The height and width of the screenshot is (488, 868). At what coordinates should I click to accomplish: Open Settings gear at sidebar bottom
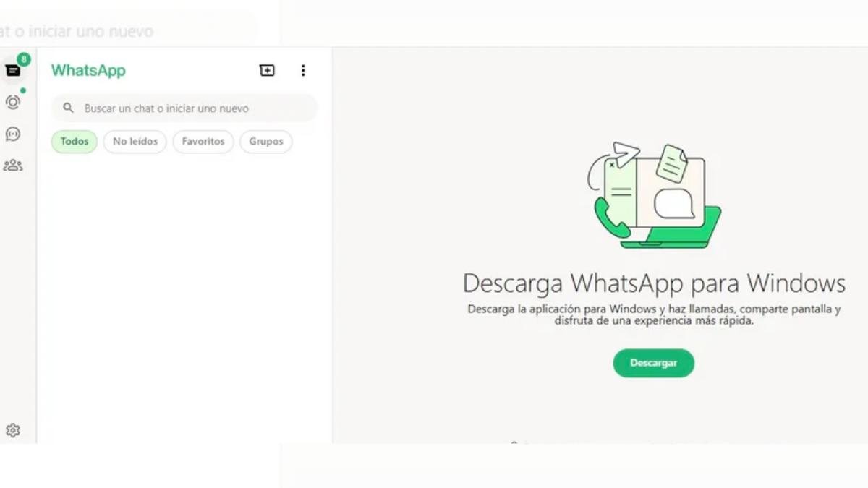click(13, 431)
